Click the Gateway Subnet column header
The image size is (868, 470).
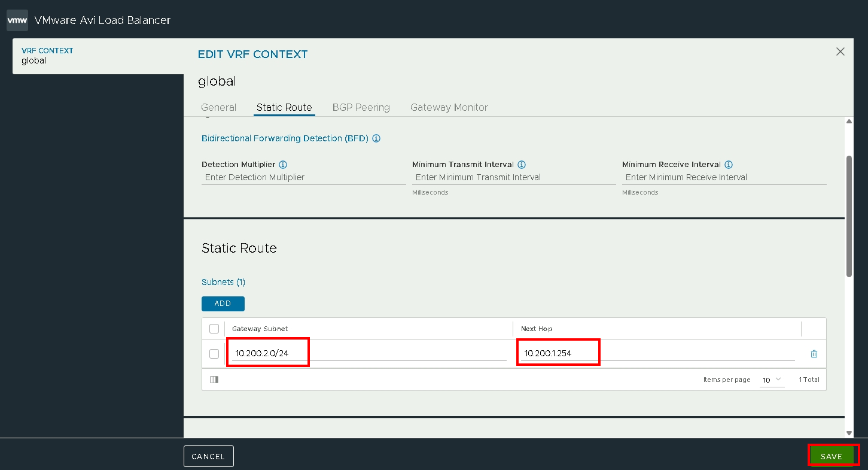(260, 329)
